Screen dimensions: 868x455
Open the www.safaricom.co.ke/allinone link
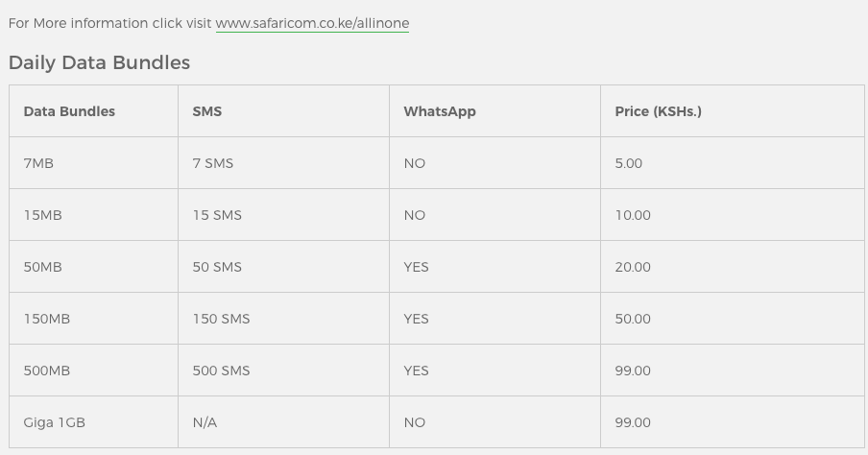pyautogui.click(x=312, y=23)
